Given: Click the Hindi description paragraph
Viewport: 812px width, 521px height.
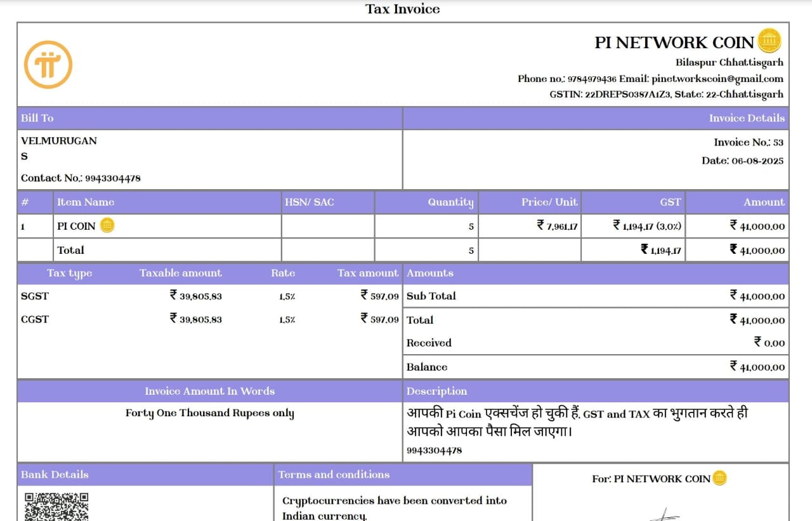Looking at the screenshot, I should point(578,422).
